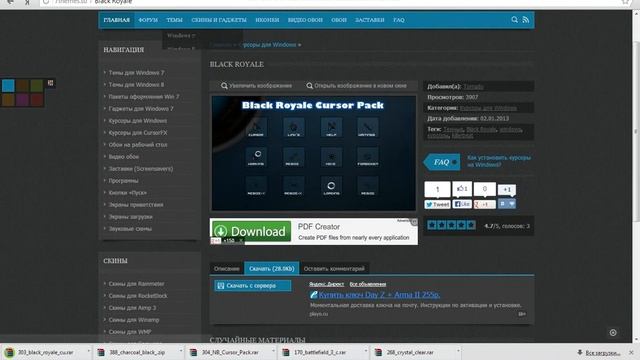Open ЗАСТАВКИ menu item
Screen dimensions: 640x360
click(x=369, y=20)
